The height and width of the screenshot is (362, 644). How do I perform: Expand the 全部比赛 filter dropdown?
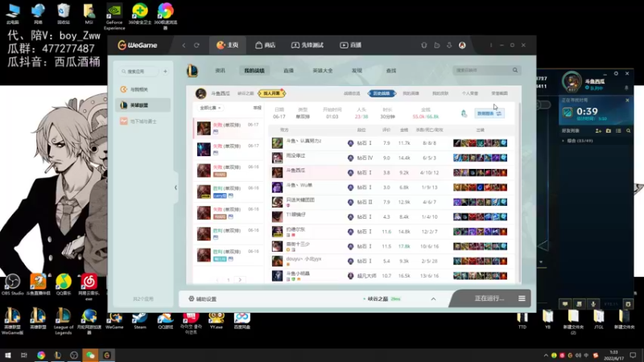coord(210,108)
